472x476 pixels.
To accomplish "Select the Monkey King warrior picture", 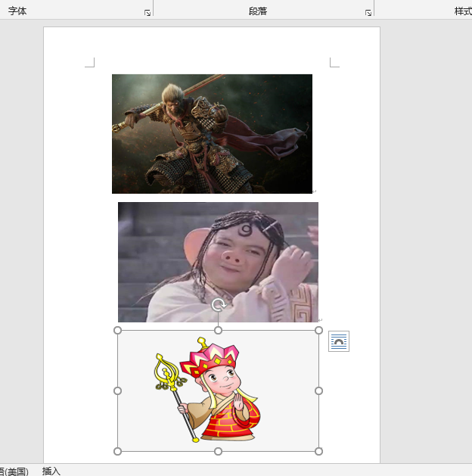I will click(x=212, y=134).
